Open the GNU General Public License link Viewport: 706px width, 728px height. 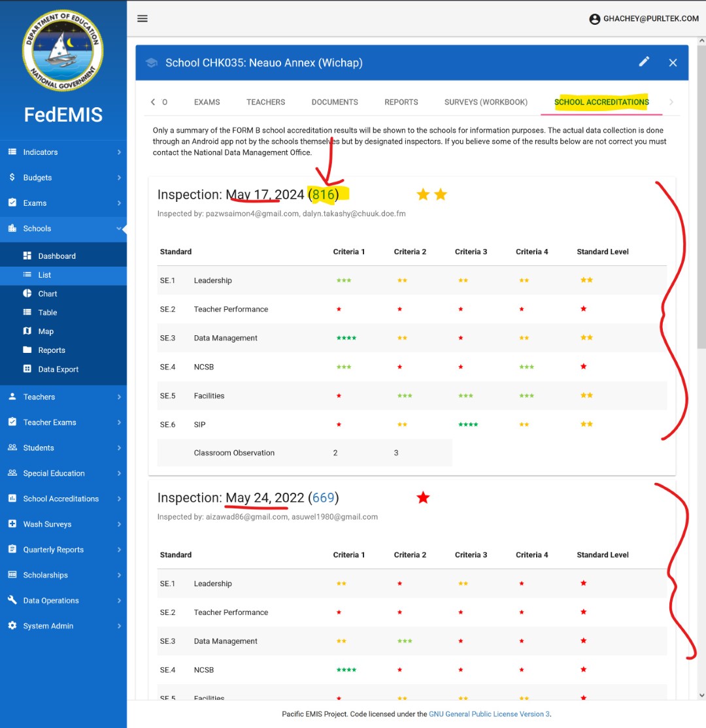(489, 714)
